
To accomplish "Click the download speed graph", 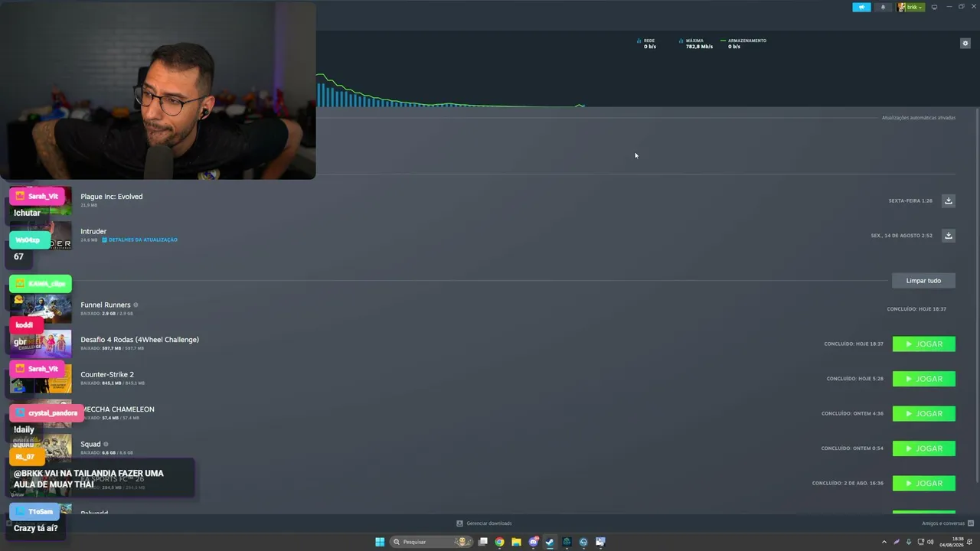I will tap(452, 90).
